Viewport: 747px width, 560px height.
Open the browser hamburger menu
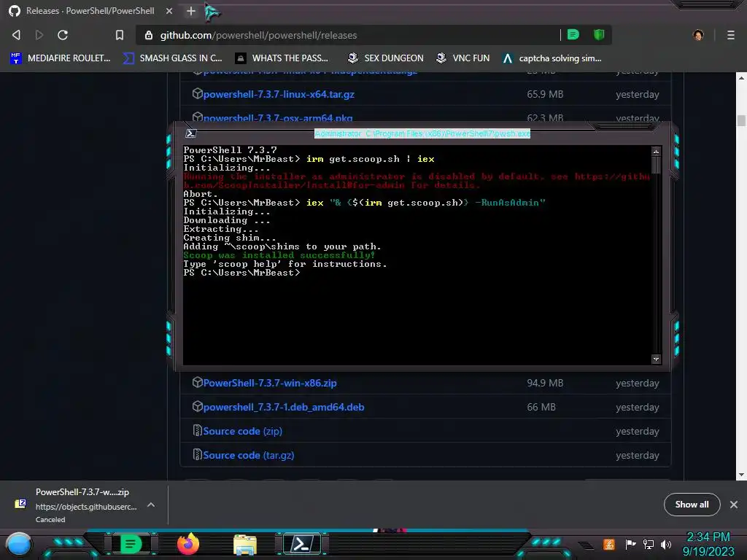click(x=730, y=35)
